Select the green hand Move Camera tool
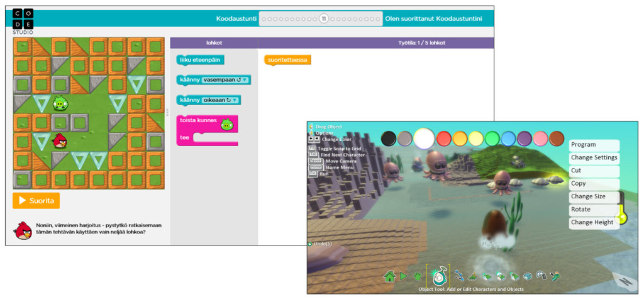The height and width of the screenshot is (299, 644). 418,276
